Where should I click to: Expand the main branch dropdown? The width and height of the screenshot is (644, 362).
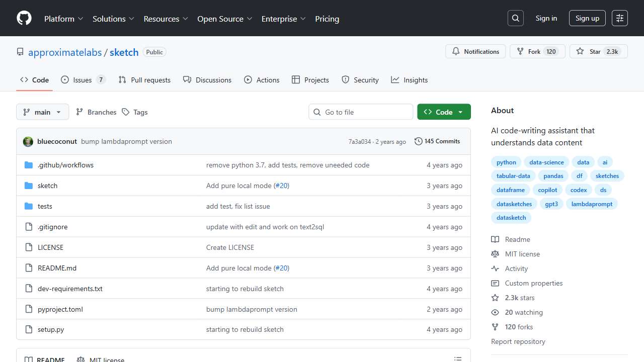pyautogui.click(x=42, y=112)
